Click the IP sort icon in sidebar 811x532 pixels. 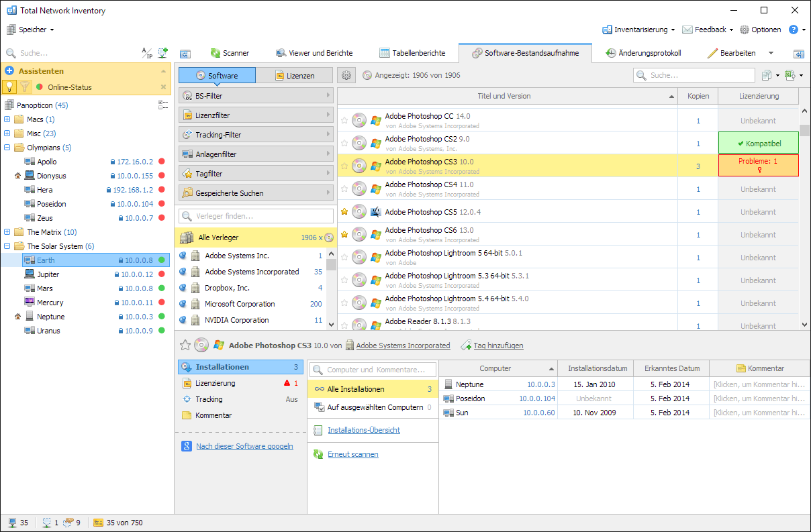146,53
